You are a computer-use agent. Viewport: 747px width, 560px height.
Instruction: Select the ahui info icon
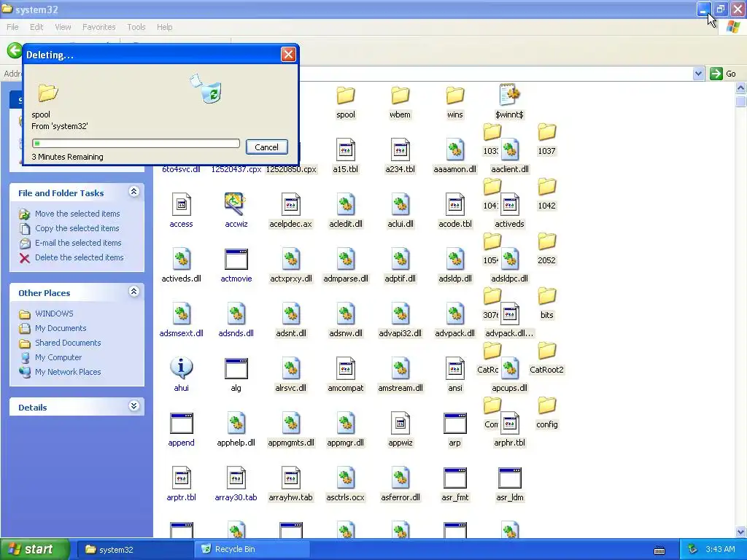(182, 367)
